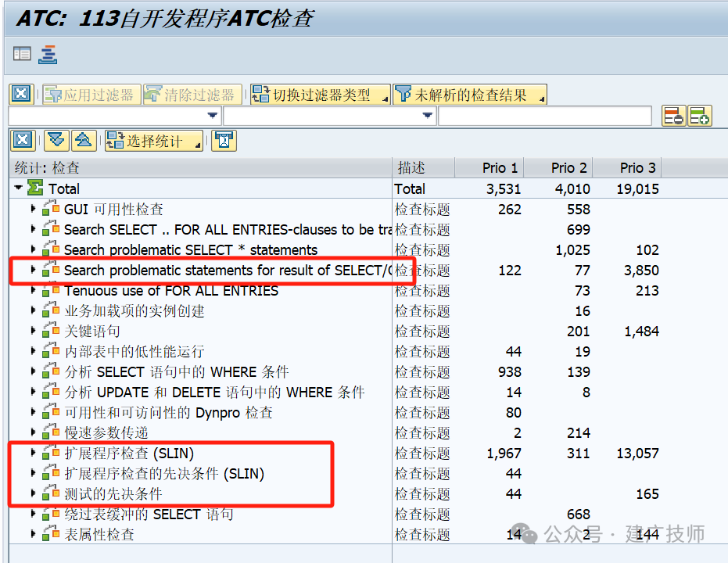Click Prio 2 column header
This screenshot has height=563, width=728.
click(x=558, y=167)
